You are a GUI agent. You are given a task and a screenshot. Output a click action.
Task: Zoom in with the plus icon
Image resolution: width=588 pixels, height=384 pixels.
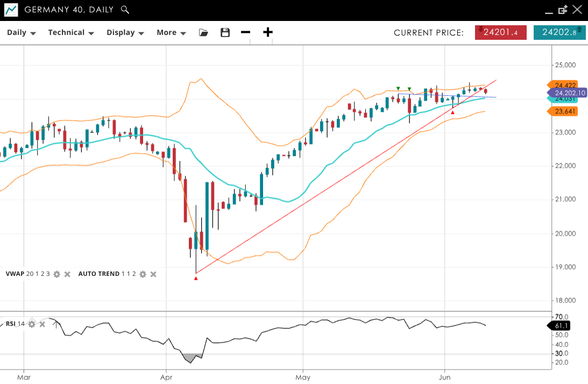[267, 32]
